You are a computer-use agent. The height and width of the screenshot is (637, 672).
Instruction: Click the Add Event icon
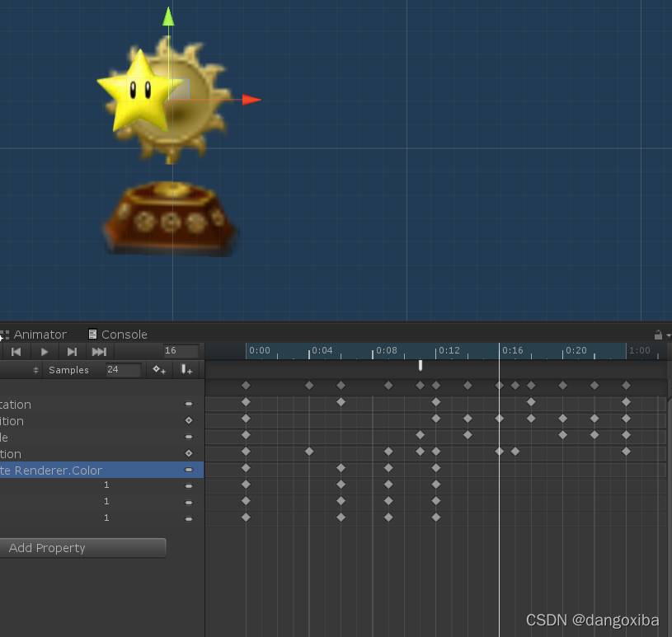coord(186,370)
